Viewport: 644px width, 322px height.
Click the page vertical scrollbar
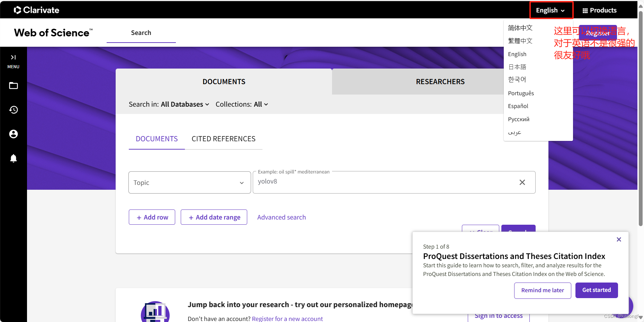[641, 118]
